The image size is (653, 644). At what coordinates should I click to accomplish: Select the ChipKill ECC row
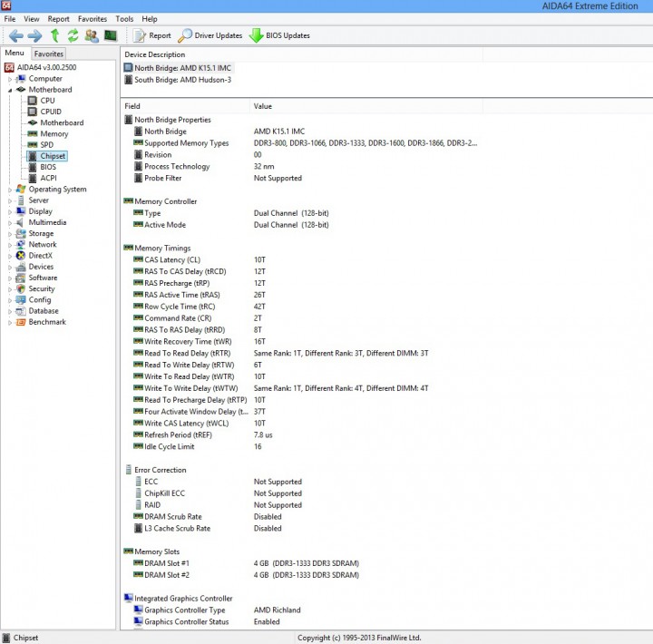218,493
